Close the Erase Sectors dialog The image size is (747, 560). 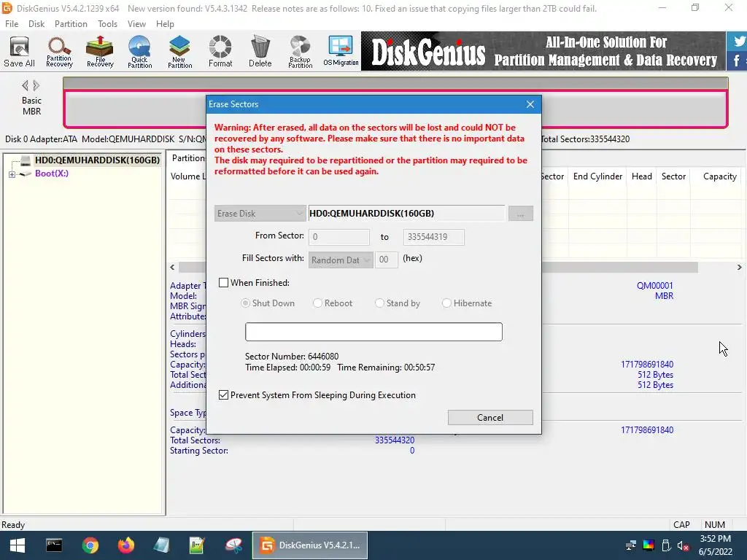(530, 104)
